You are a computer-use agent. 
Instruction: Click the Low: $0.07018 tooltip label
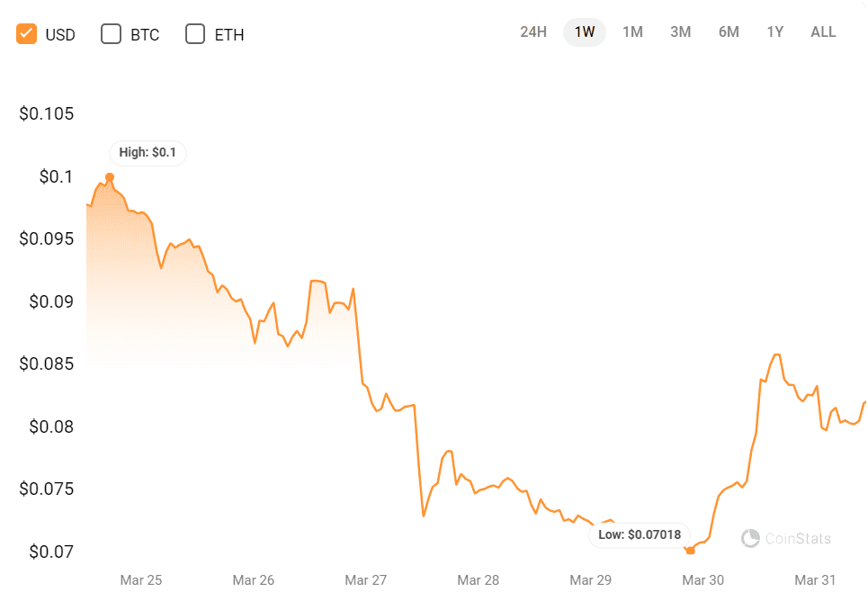point(640,534)
